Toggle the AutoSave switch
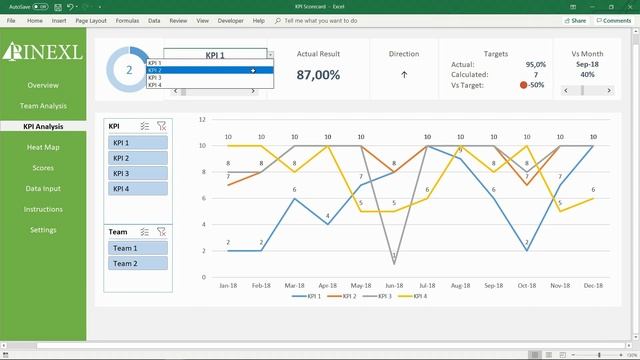The height and width of the screenshot is (360, 640). [x=40, y=7]
